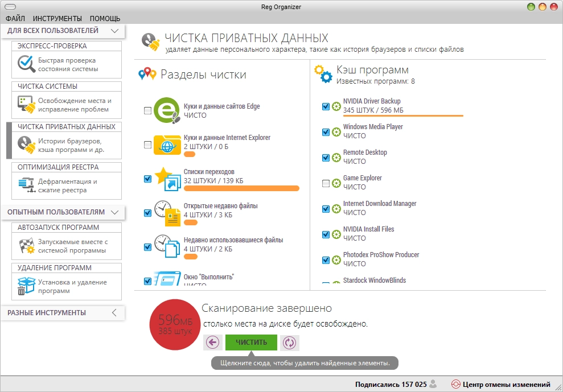Uncheck the Internet Download Manager checkbox
The image size is (563, 392).
point(326,209)
